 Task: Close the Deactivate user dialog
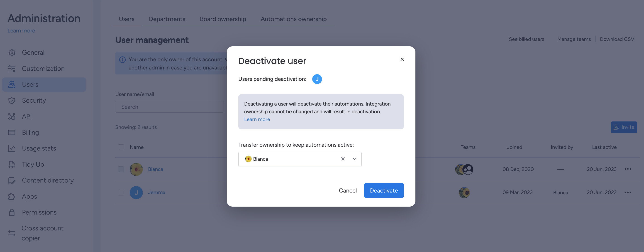point(402,59)
